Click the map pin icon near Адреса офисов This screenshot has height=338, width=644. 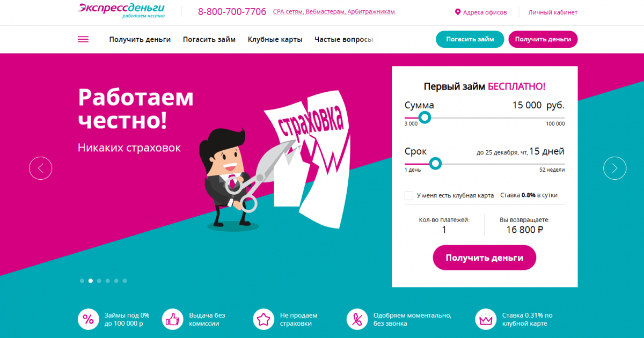[458, 12]
